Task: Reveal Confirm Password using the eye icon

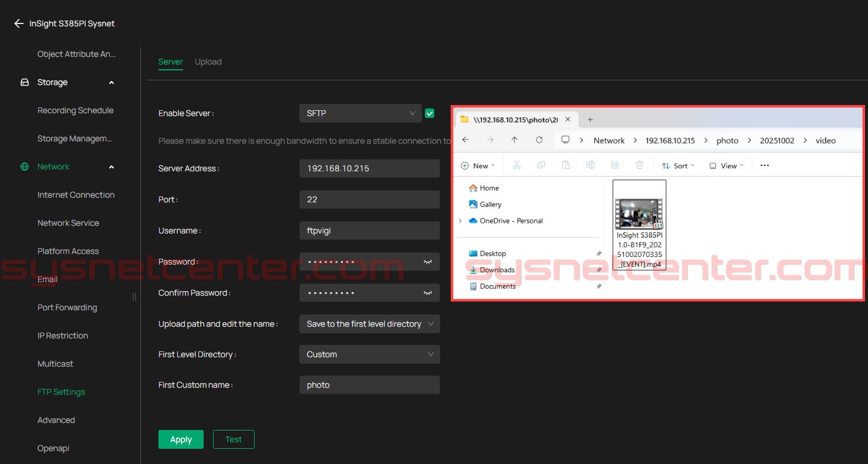Action: pos(428,293)
